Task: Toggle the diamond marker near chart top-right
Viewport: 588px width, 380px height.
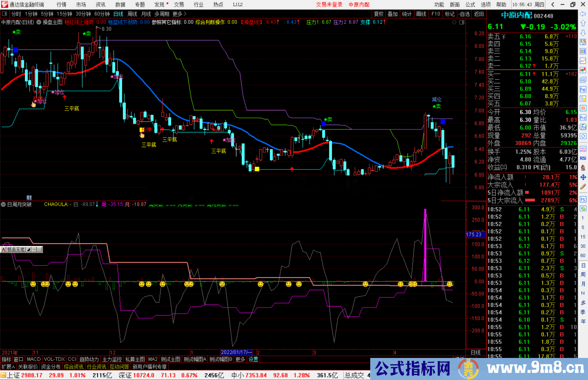Action: point(454,22)
